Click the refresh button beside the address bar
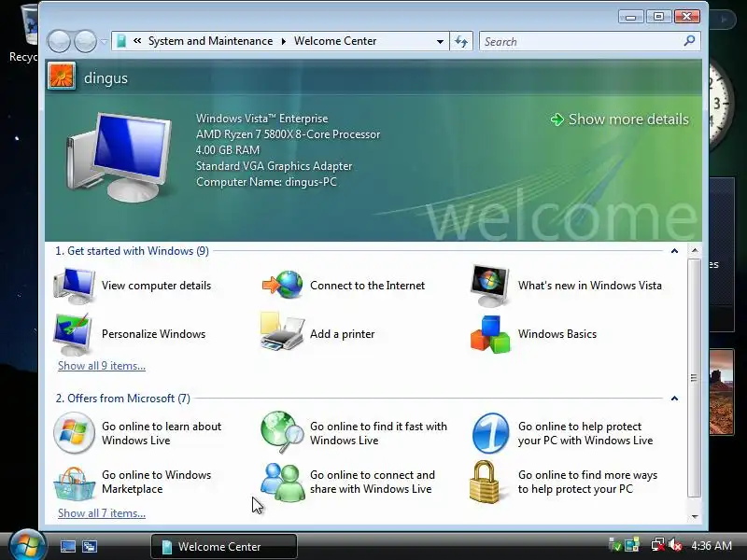The image size is (747, 560). coord(461,41)
